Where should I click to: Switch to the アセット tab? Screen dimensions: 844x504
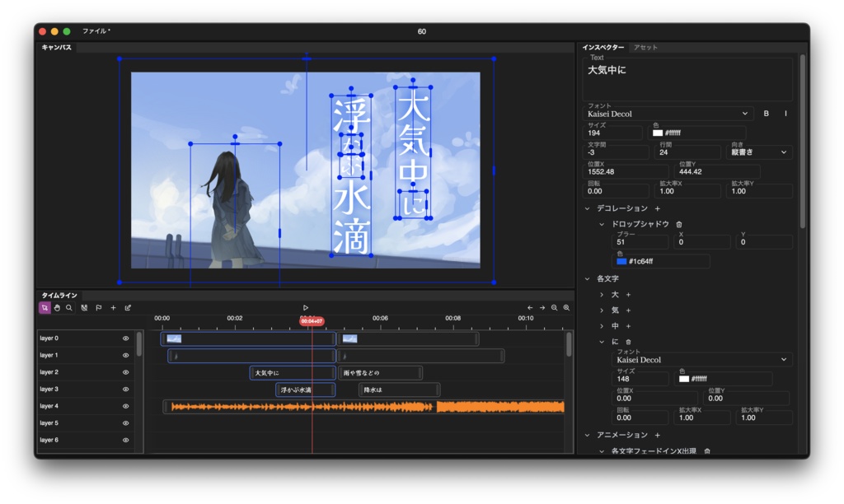point(645,47)
